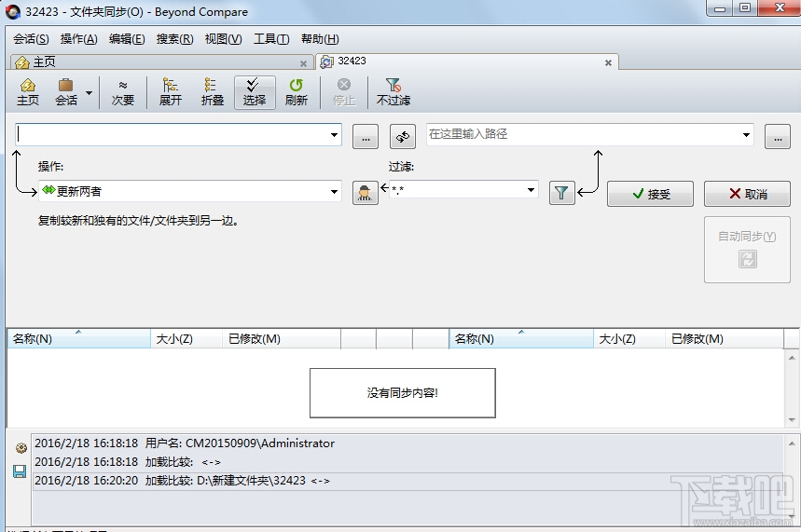Click the 取消 (Cancel) button

[747, 194]
